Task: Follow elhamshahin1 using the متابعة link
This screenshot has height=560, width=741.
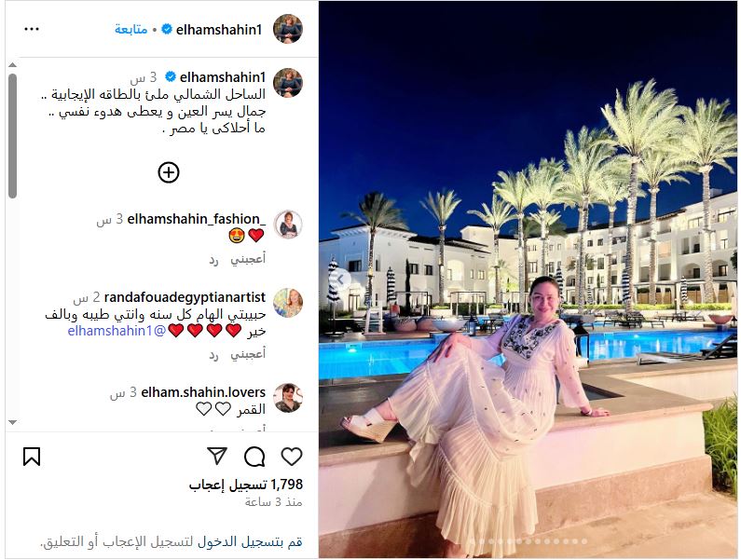Action: pos(130,29)
